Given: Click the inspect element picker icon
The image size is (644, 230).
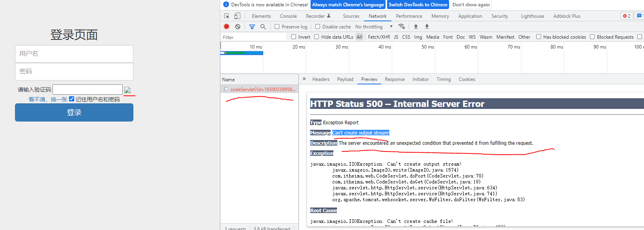Looking at the screenshot, I should (x=227, y=16).
